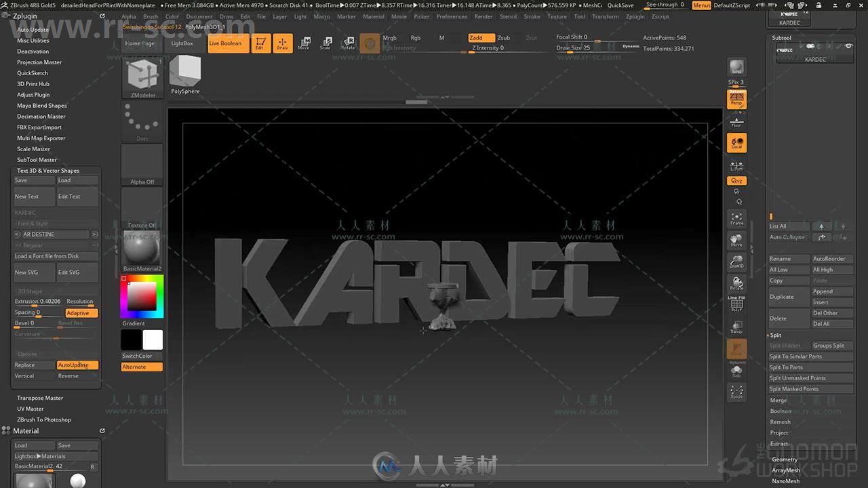Click the Frame view icon
The height and width of the screenshot is (488, 868).
pos(736,218)
